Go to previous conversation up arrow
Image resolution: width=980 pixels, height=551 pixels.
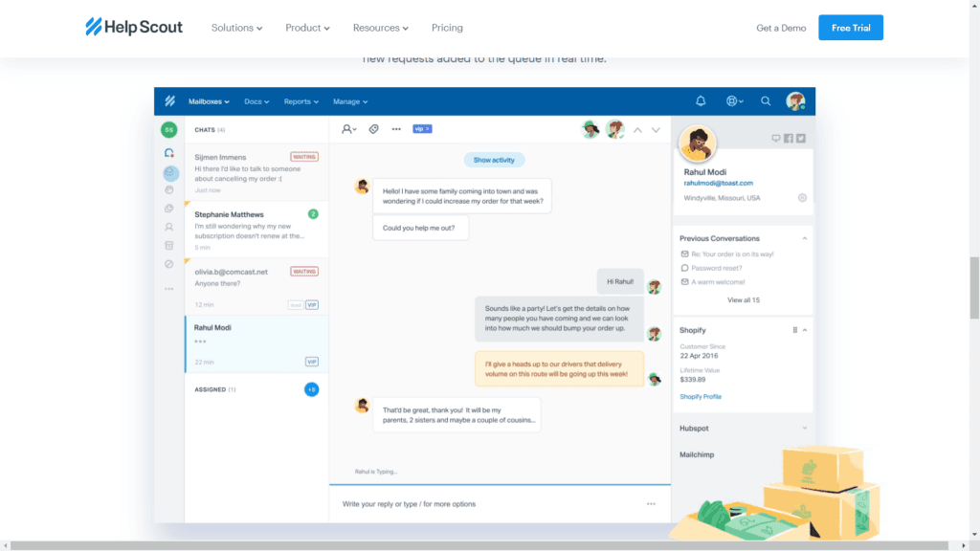click(x=637, y=130)
